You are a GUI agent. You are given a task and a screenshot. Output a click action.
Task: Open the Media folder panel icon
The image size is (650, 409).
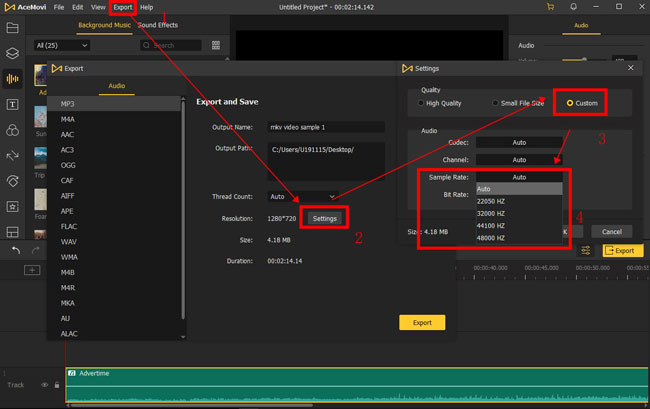(12, 28)
